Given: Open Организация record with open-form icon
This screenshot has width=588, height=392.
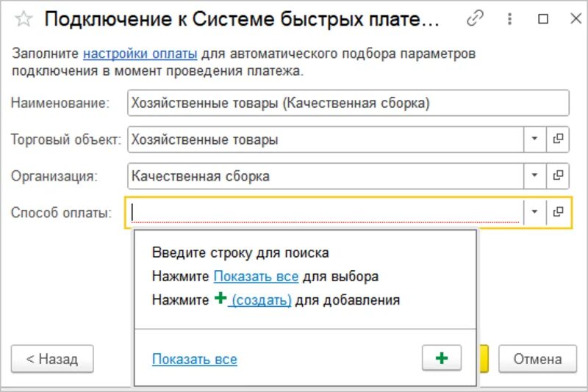Looking at the screenshot, I should pos(558,175).
